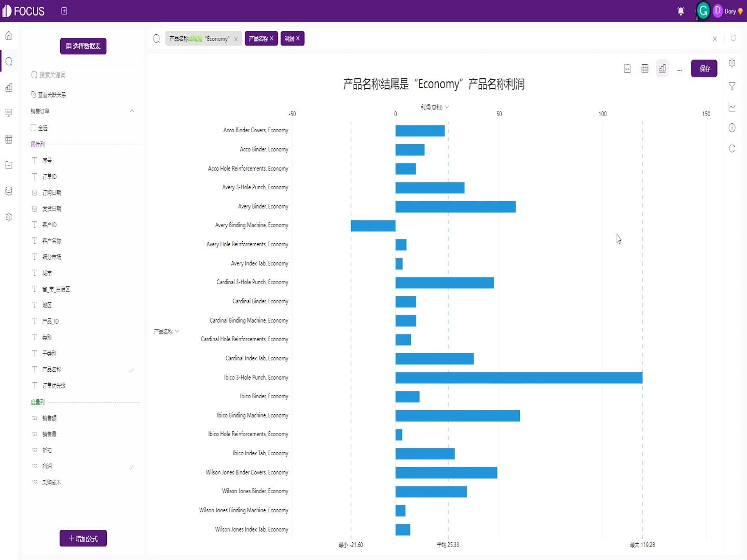The width and height of the screenshot is (747, 560).
Task: Open the Dory user profile menu
Action: pos(728,11)
